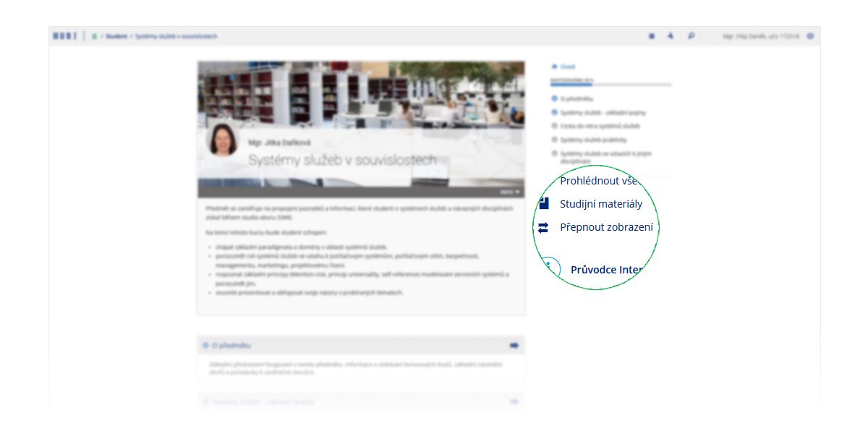Expand the INFO dropdown on course banner

tap(510, 192)
